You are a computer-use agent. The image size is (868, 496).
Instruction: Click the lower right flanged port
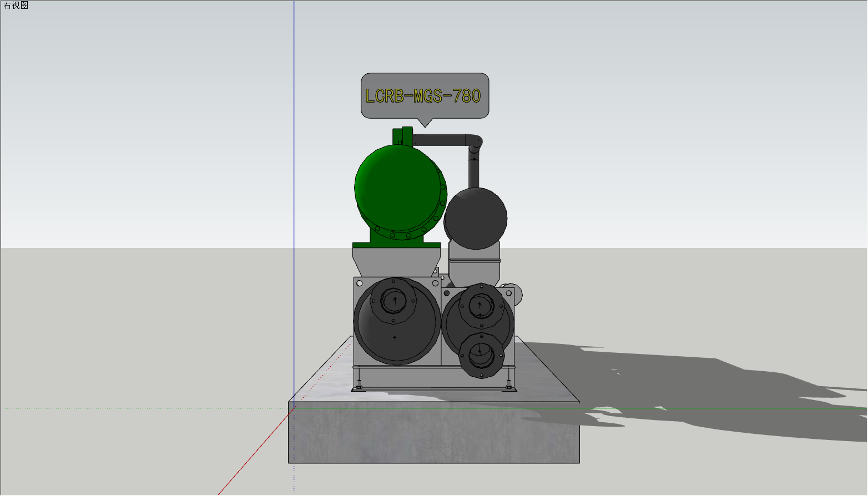[481, 355]
